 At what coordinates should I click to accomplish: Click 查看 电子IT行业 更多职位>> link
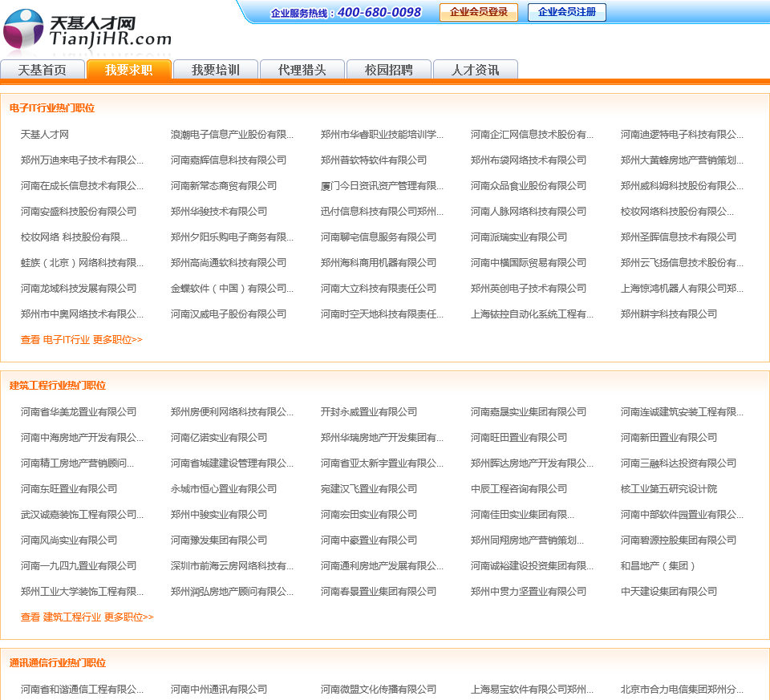pyautogui.click(x=82, y=340)
